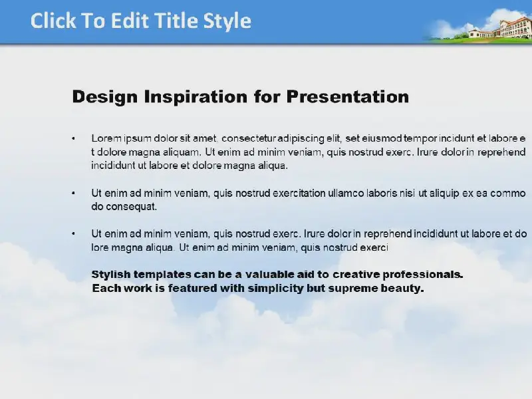Image resolution: width=532 pixels, height=399 pixels.
Task: Click the bullet paragraph starting 'Lorem ipsum dolor'
Action: coord(309,152)
